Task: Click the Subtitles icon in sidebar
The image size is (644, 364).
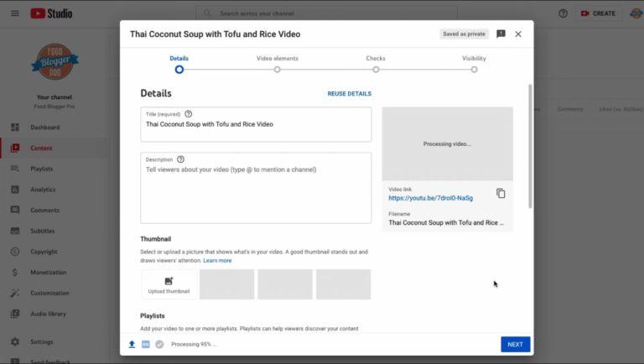Action: click(15, 231)
